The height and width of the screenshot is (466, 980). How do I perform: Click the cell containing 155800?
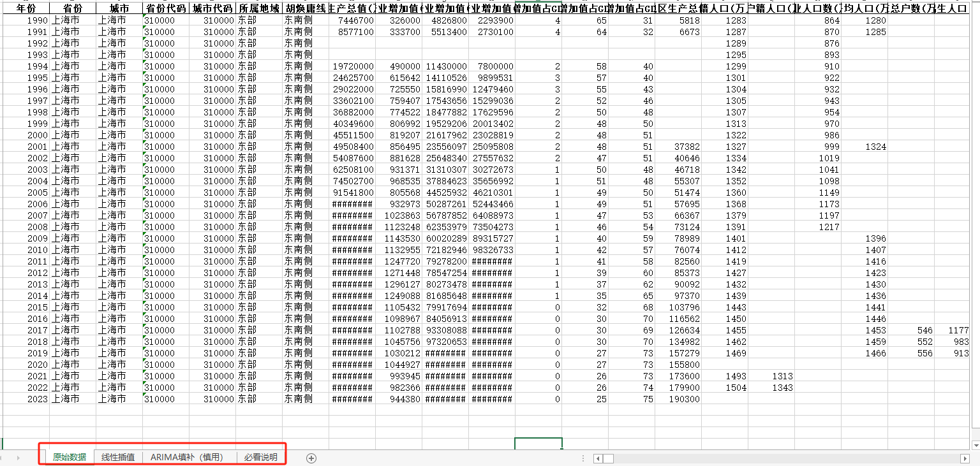point(678,365)
